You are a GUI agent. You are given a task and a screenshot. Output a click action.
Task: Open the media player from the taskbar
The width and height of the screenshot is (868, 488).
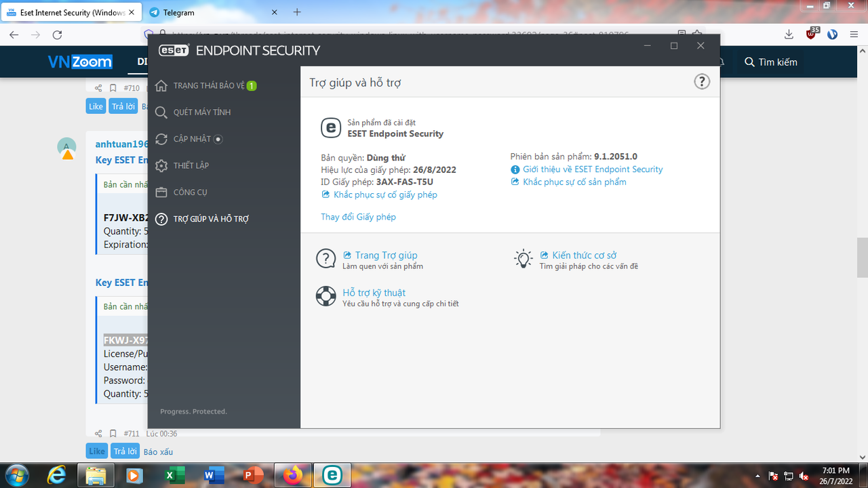pyautogui.click(x=134, y=475)
